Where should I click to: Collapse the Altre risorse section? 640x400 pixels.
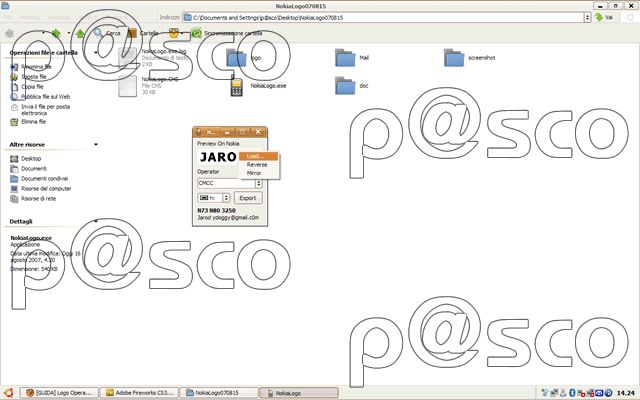96,144
